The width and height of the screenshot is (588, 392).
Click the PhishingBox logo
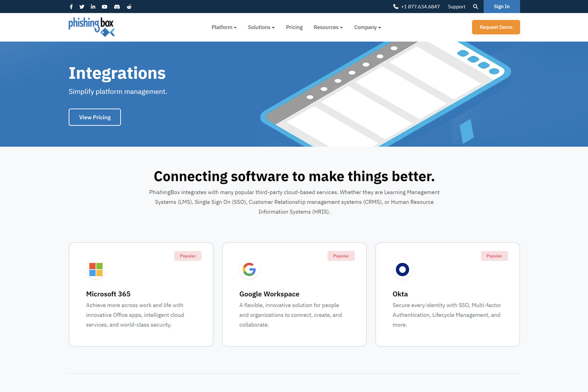pyautogui.click(x=92, y=27)
